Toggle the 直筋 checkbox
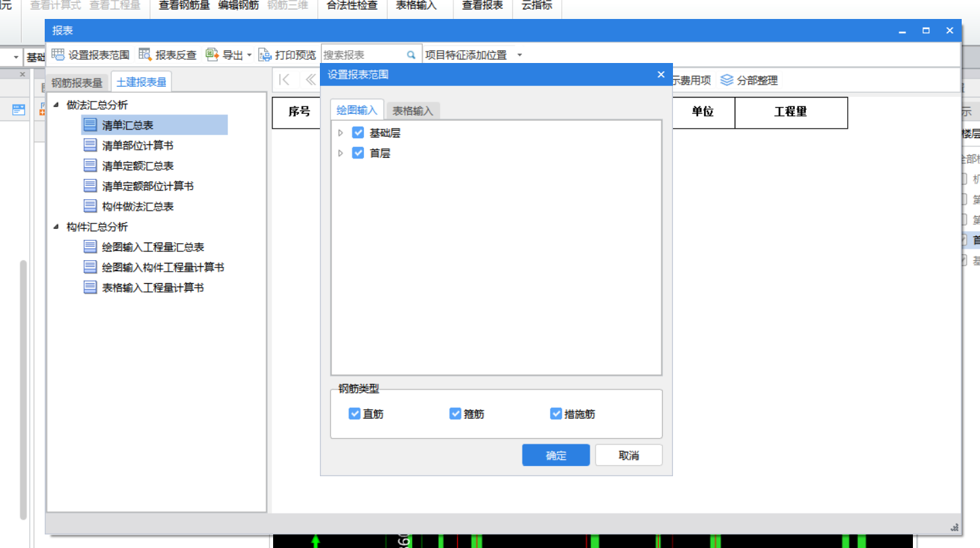Screen dimensions: 980x548 pyautogui.click(x=354, y=413)
